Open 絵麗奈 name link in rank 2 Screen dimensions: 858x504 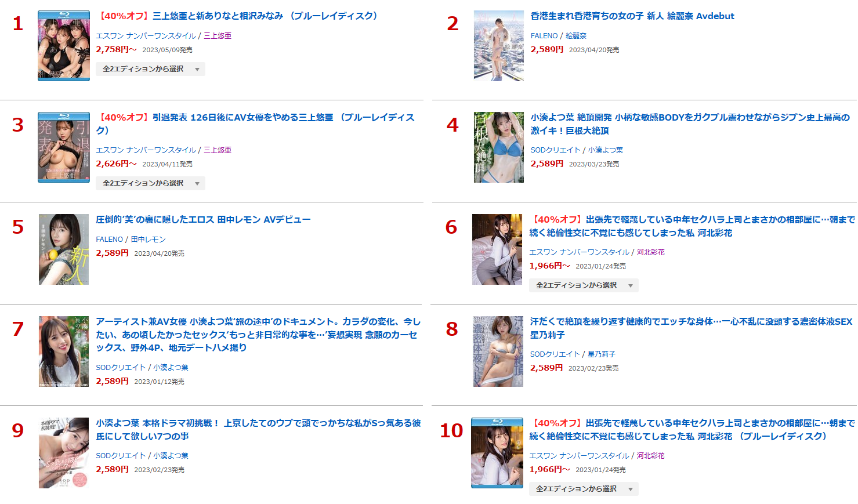pos(576,36)
